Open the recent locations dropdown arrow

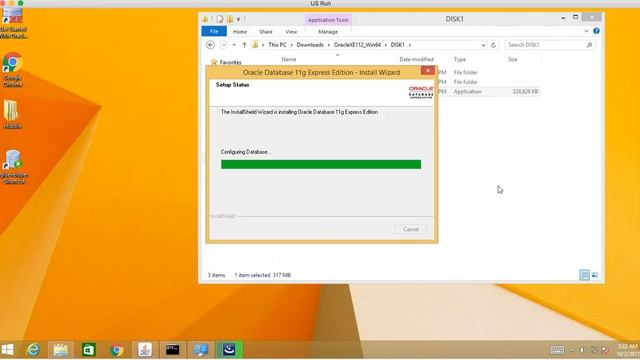pyautogui.click(x=234, y=45)
